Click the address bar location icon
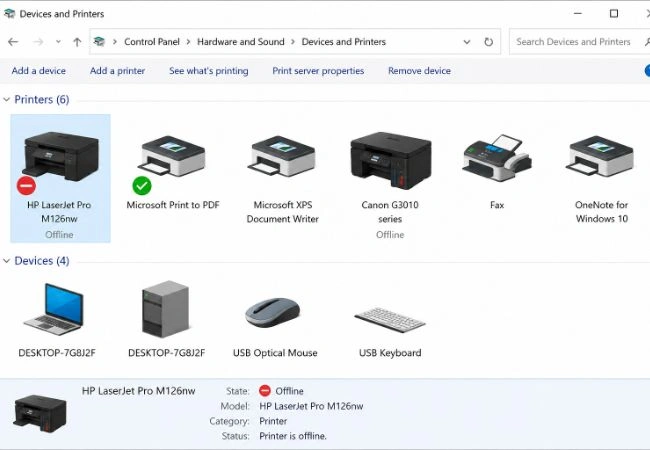 tap(99, 41)
